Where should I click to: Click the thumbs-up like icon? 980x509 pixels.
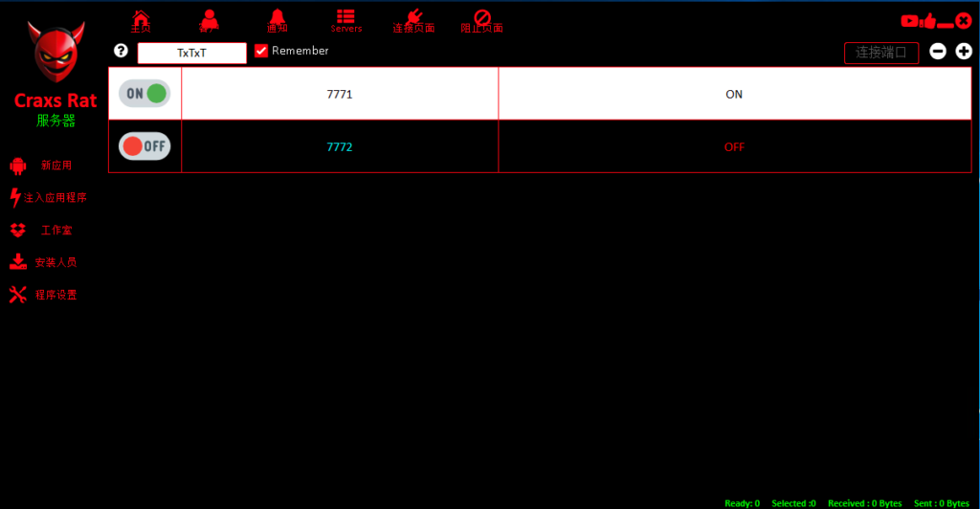(x=927, y=20)
